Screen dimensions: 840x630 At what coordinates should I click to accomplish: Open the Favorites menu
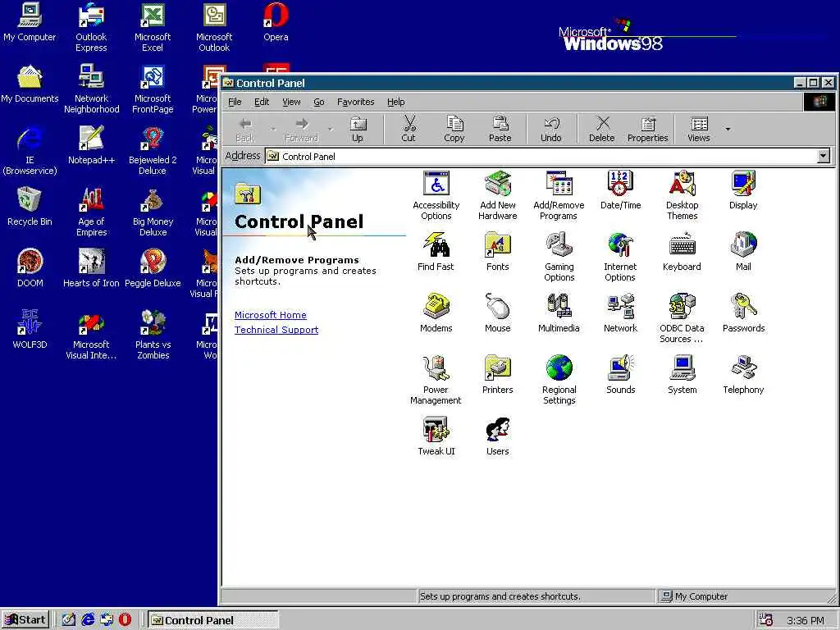(x=355, y=102)
